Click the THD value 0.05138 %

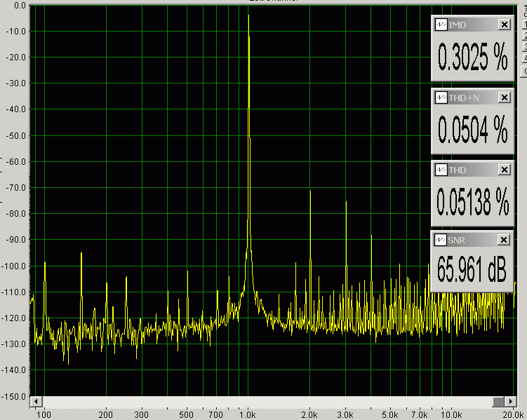tap(472, 201)
